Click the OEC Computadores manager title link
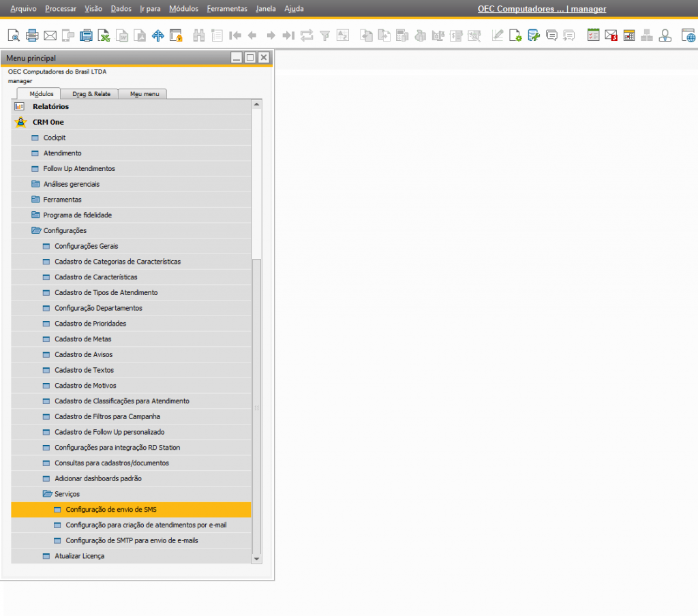This screenshot has height=616, width=698. point(541,9)
